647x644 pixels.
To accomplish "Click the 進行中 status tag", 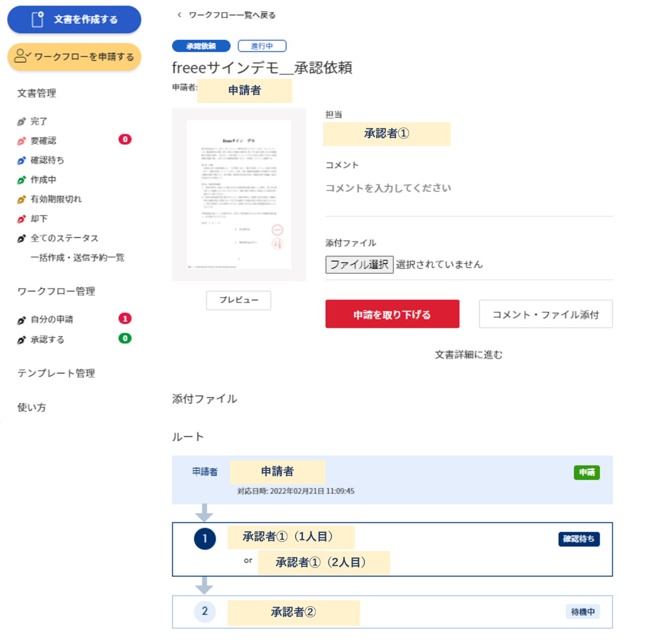I will 262,46.
